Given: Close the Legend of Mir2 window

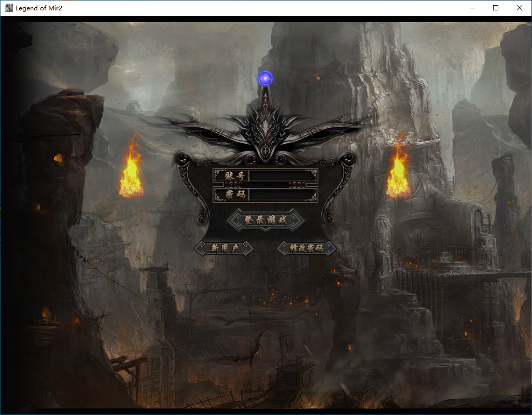Looking at the screenshot, I should (520, 8).
